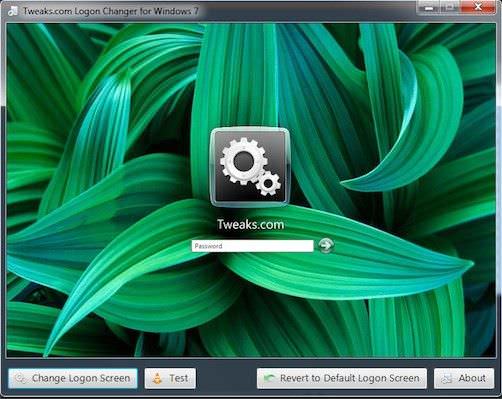Close the Logon Changer window

(x=478, y=7)
